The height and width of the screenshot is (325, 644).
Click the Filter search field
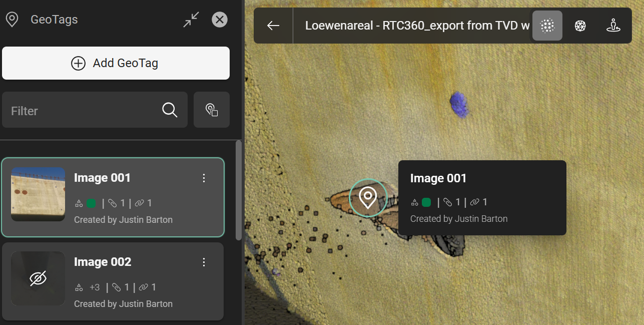[x=80, y=110]
